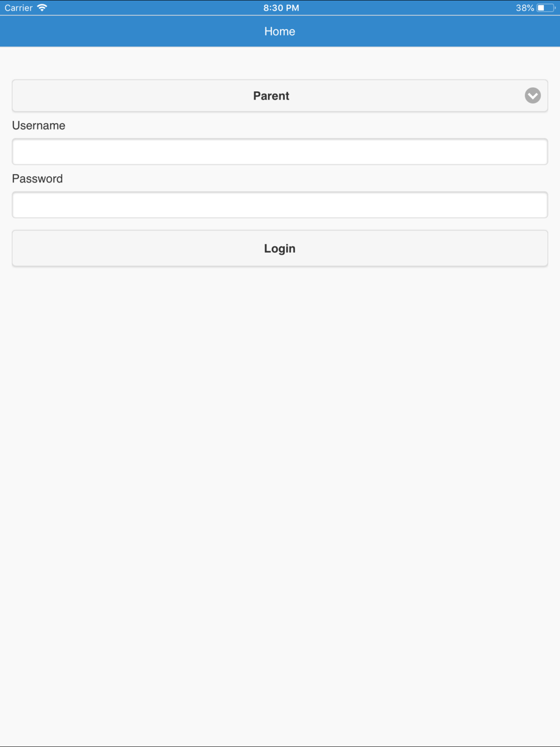The height and width of the screenshot is (747, 560).
Task: Place cursor in the field below Password
Action: point(280,205)
